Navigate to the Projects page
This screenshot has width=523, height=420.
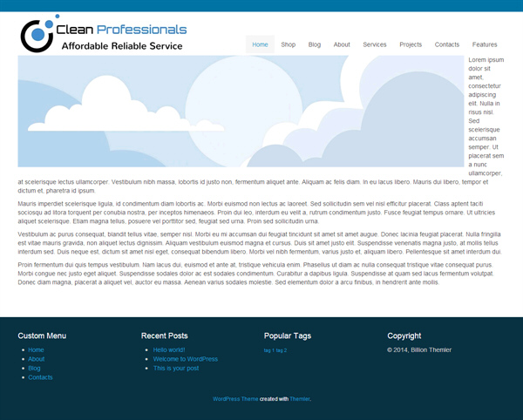coord(411,44)
